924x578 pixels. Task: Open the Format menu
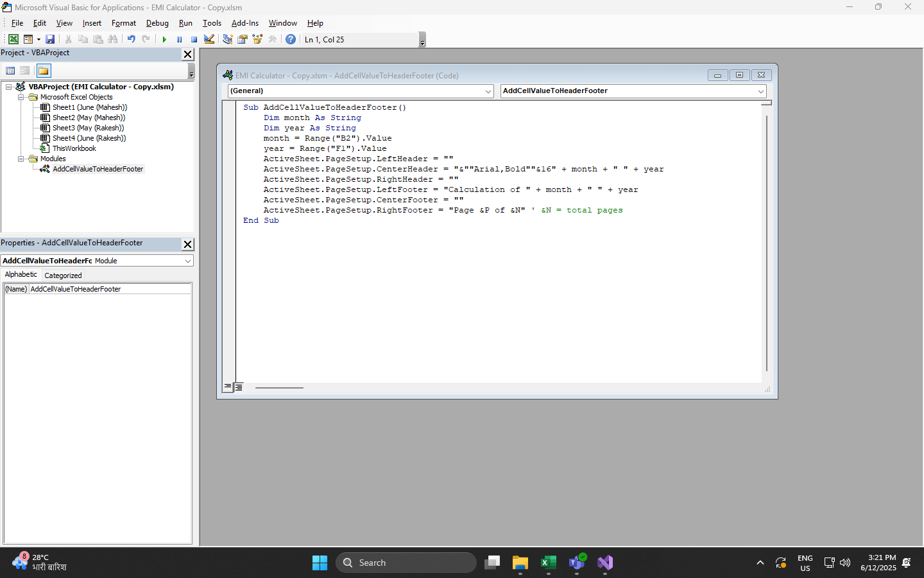click(124, 23)
